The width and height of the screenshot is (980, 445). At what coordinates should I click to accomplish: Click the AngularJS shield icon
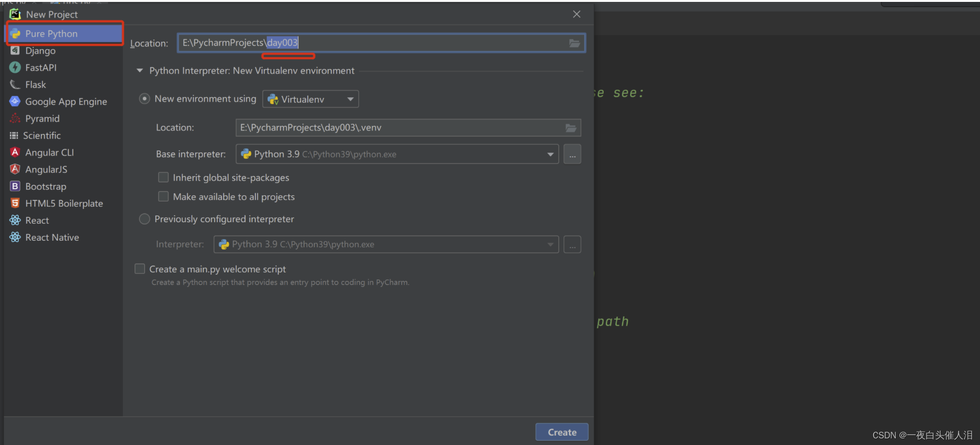coord(15,169)
